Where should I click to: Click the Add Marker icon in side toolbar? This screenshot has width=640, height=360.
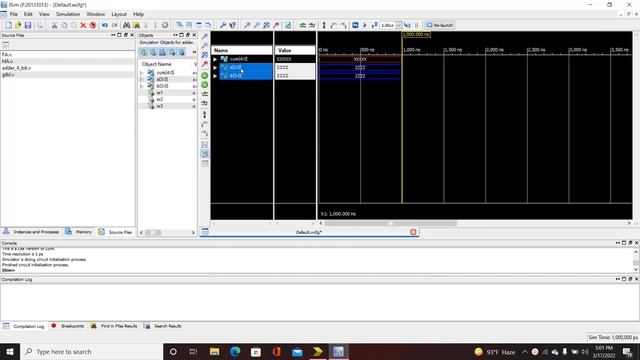pos(205,115)
